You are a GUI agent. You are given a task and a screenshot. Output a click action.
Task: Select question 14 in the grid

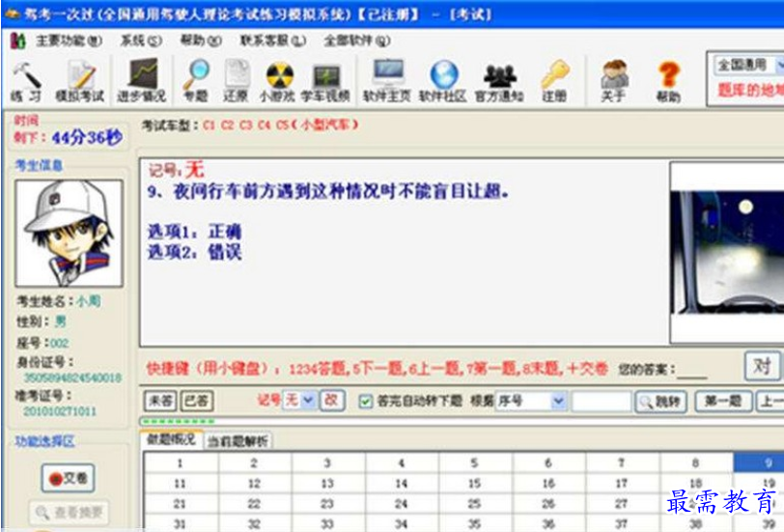tap(402, 484)
